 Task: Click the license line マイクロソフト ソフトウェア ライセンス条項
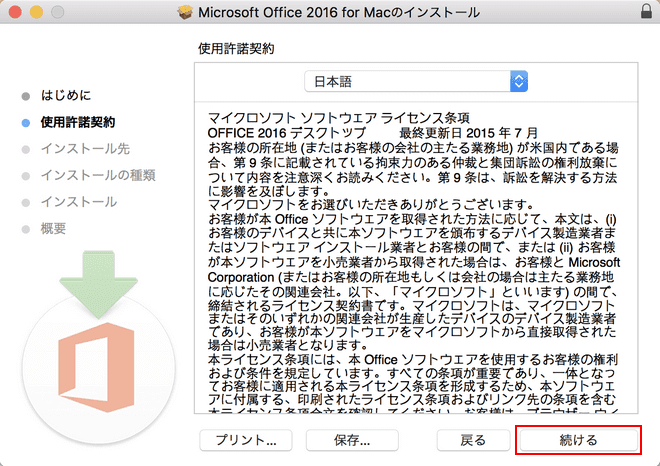(x=339, y=118)
